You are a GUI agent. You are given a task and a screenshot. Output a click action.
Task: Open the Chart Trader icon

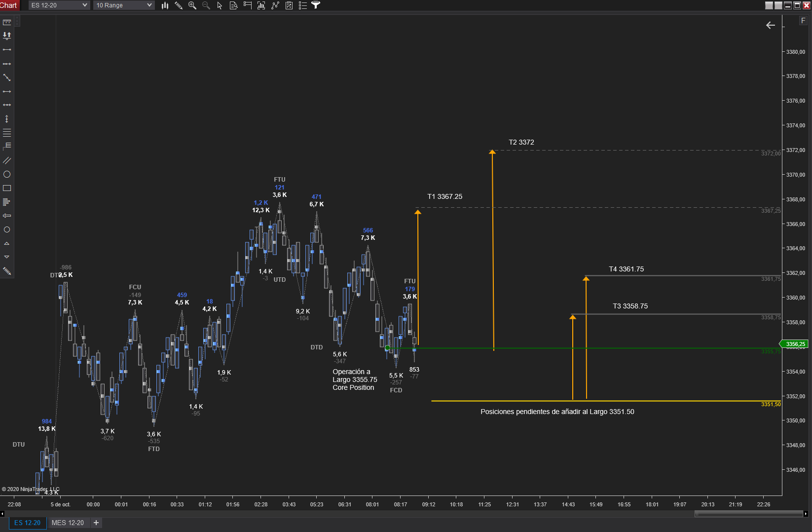(248, 5)
